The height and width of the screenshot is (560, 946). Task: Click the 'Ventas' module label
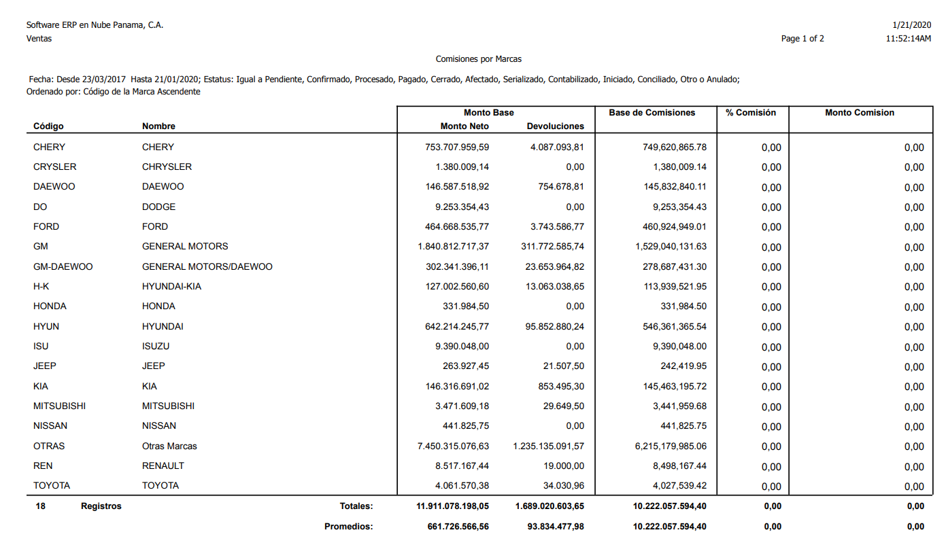coord(39,39)
